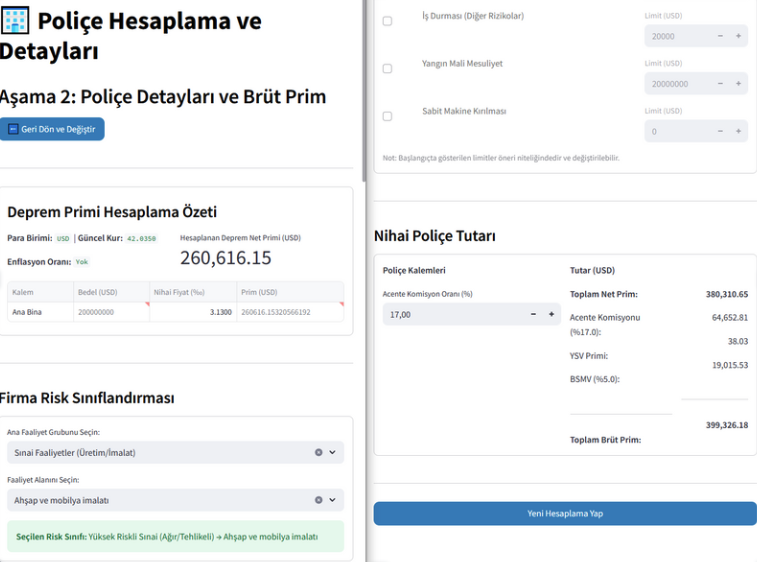757x562 pixels.
Task: Clear the Faaliyet Alanı selection
Action: (x=319, y=500)
